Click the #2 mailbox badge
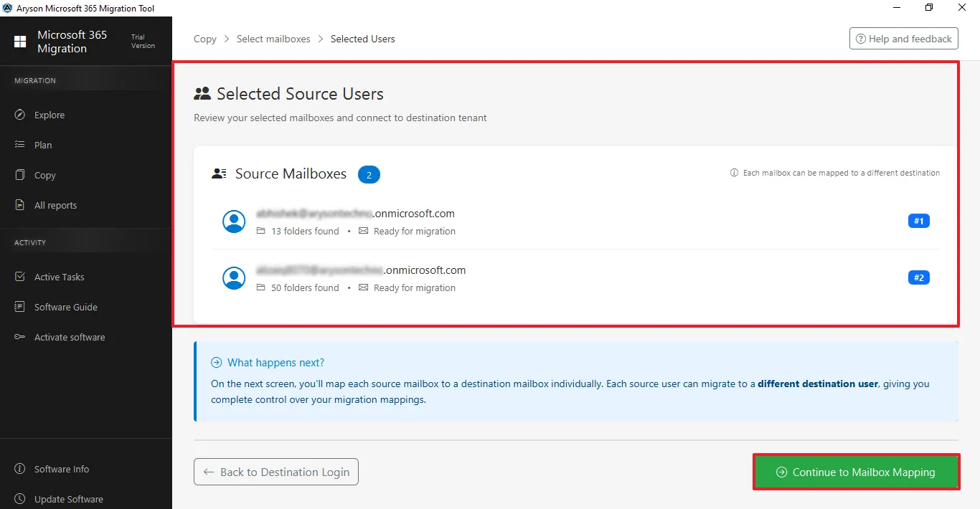Image resolution: width=980 pixels, height=509 pixels. pyautogui.click(x=918, y=277)
